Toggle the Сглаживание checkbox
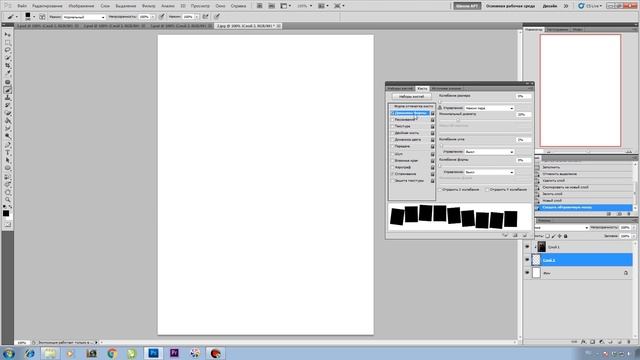This screenshot has height=360, width=640. tap(393, 174)
